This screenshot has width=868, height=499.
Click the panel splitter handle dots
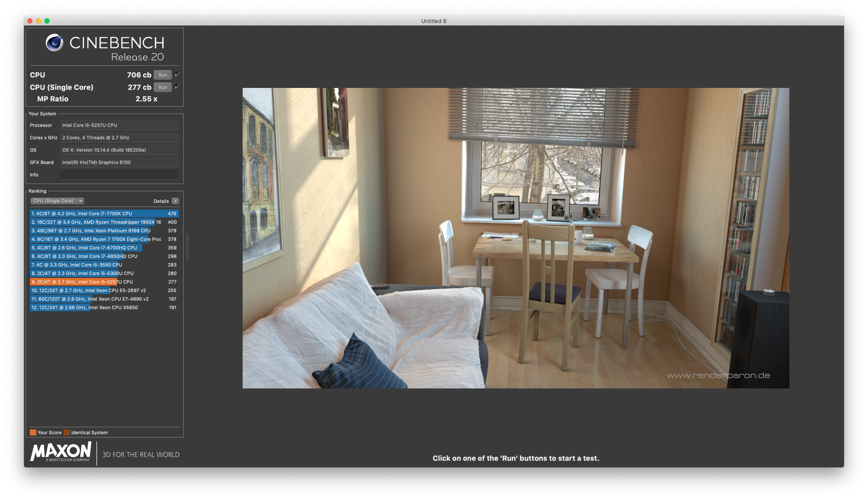tap(187, 247)
